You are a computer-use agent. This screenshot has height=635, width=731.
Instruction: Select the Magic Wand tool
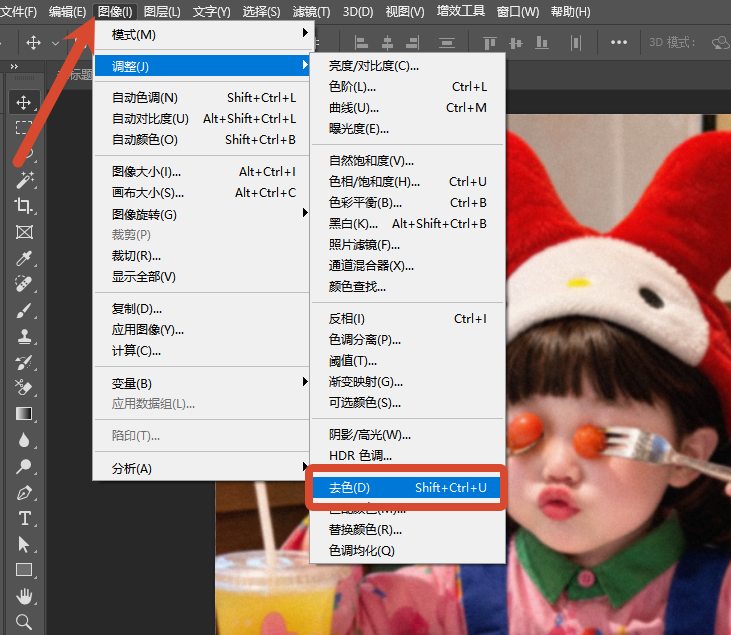tap(24, 180)
